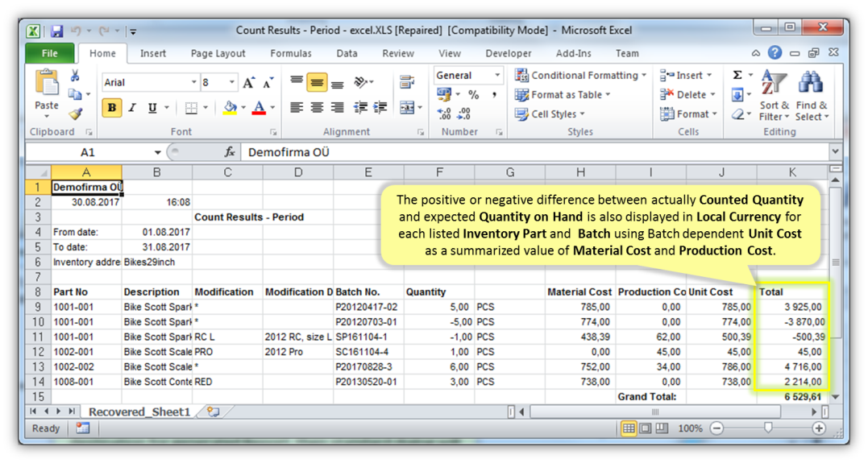
Task: Open the File tab
Action: point(50,53)
